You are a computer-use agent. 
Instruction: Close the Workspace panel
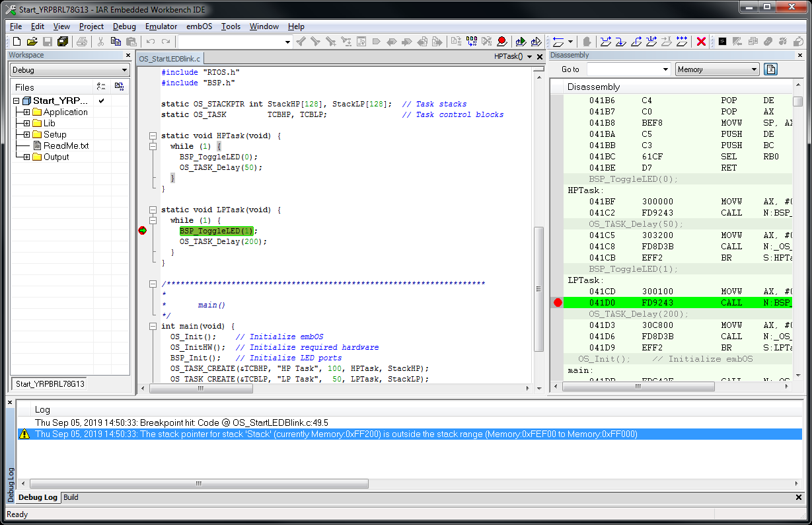coord(128,56)
